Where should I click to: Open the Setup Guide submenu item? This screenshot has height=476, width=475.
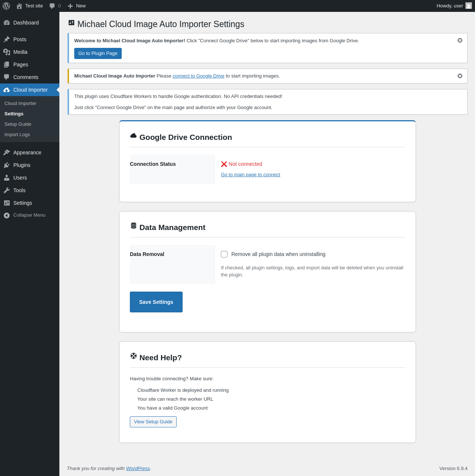point(18,124)
